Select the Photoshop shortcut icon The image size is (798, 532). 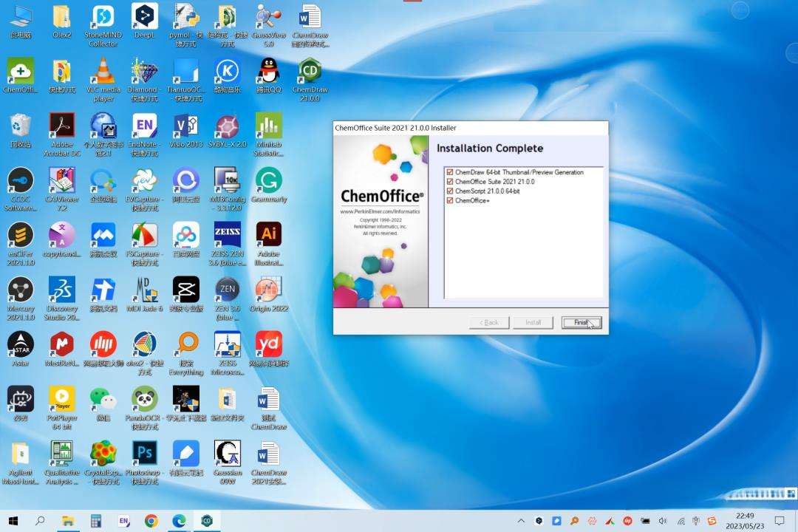(145, 463)
